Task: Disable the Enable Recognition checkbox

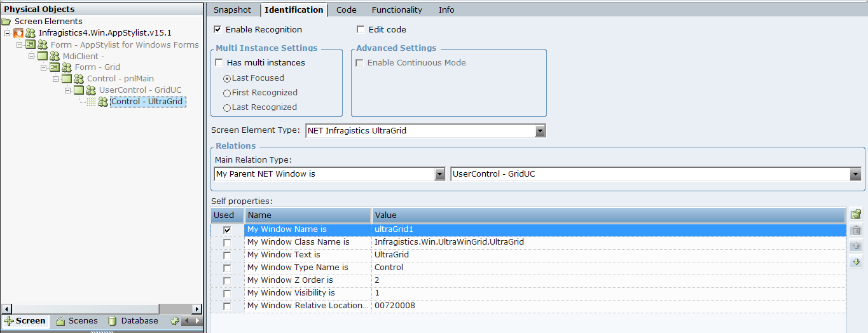Action: pyautogui.click(x=217, y=29)
